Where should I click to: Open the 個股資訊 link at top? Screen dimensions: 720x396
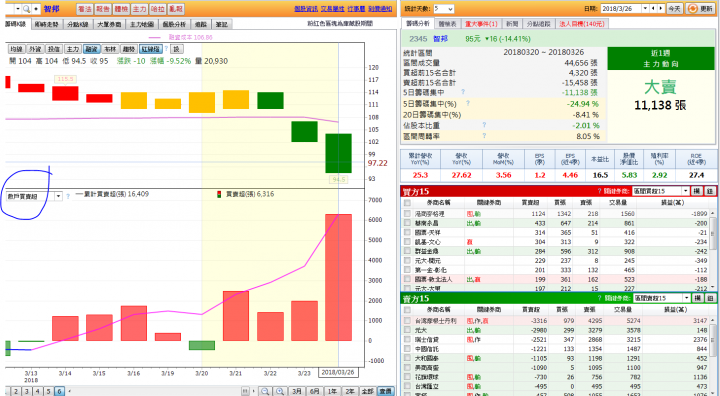click(x=305, y=9)
